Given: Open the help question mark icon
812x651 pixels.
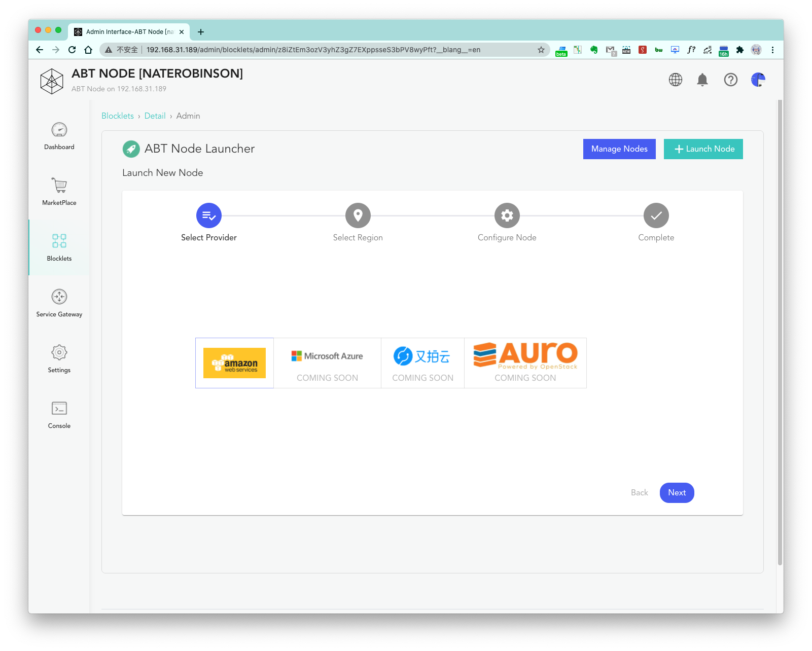Looking at the screenshot, I should pyautogui.click(x=730, y=80).
